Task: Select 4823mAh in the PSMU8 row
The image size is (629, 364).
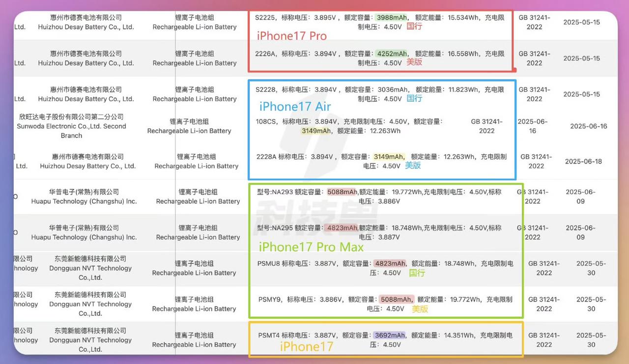Action: 390,264
